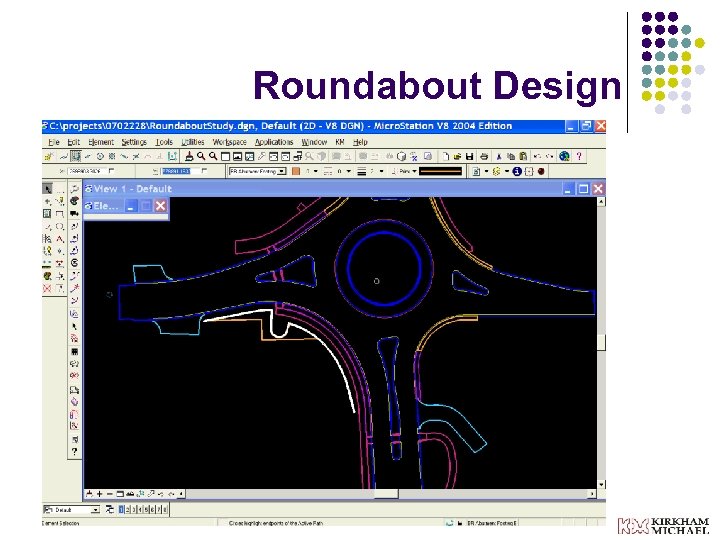Screen dimensions: 720x540
Task: Click the Paste clipboard icon
Action: coord(523,157)
